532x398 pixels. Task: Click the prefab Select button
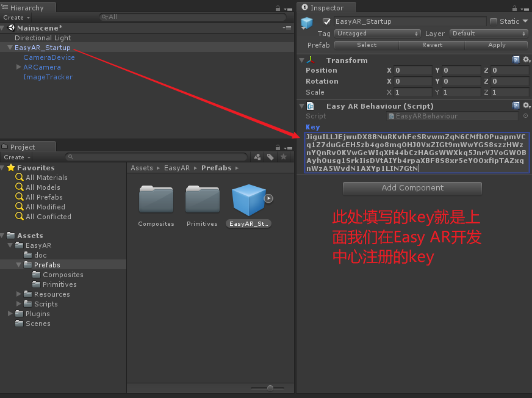367,45
